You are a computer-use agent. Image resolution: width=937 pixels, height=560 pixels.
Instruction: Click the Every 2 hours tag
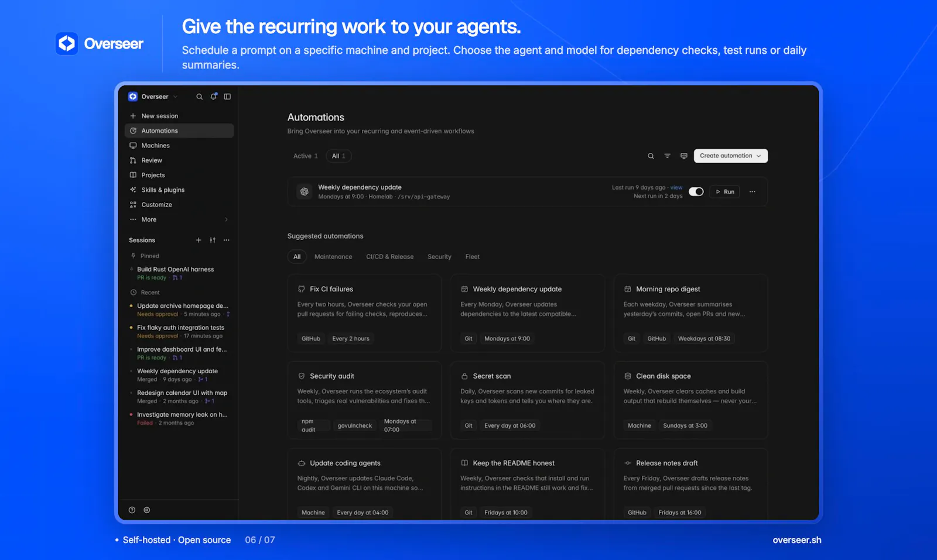[x=351, y=338]
